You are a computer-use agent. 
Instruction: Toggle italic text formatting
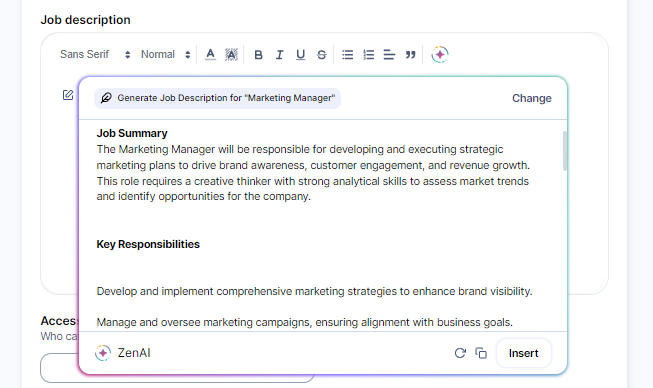click(279, 55)
